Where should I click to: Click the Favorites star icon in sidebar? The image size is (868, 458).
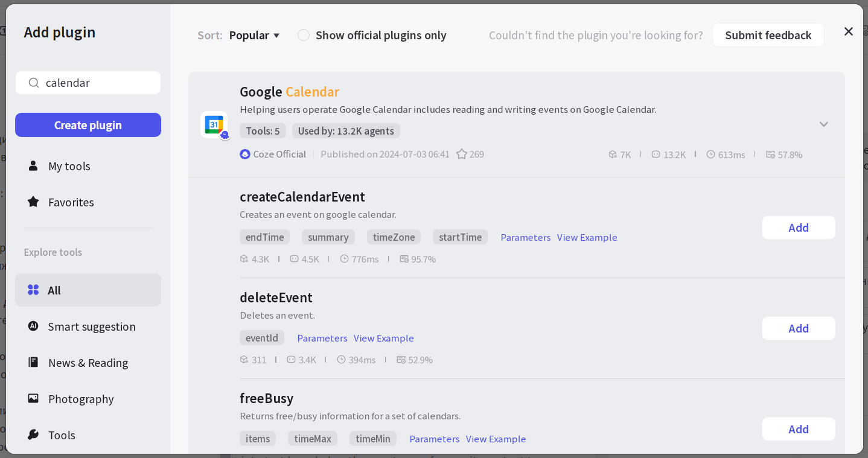click(x=33, y=202)
